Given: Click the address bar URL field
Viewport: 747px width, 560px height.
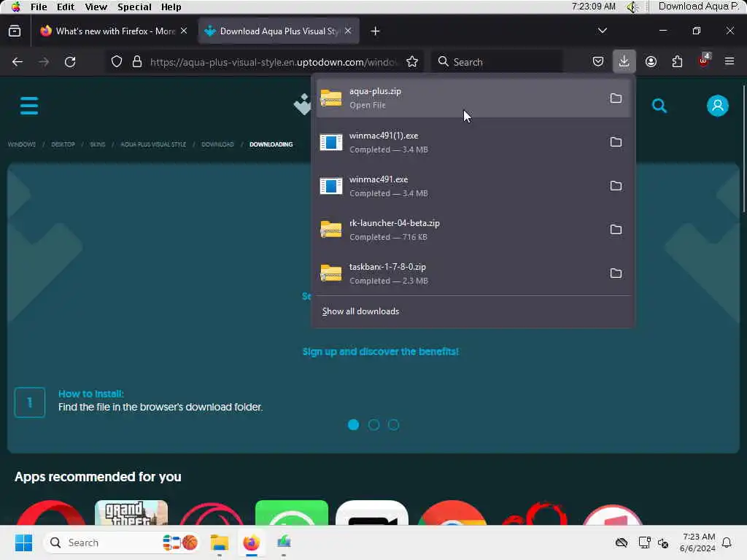Looking at the screenshot, I should (273, 62).
